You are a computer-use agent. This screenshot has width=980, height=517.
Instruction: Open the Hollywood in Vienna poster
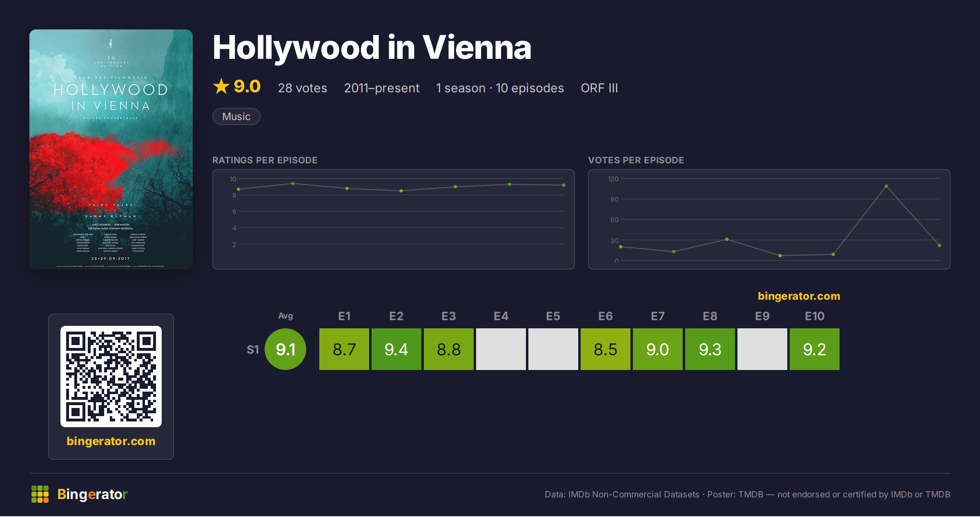pos(111,149)
